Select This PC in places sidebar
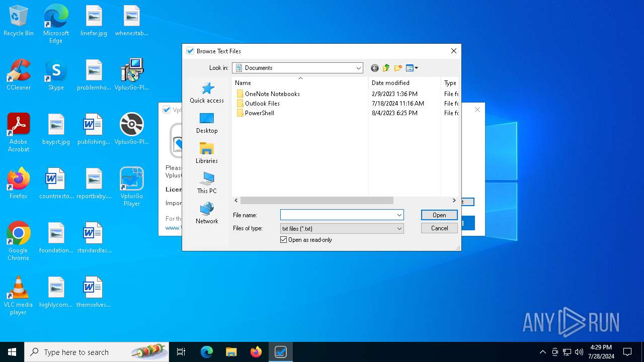644x362 pixels. (x=207, y=184)
